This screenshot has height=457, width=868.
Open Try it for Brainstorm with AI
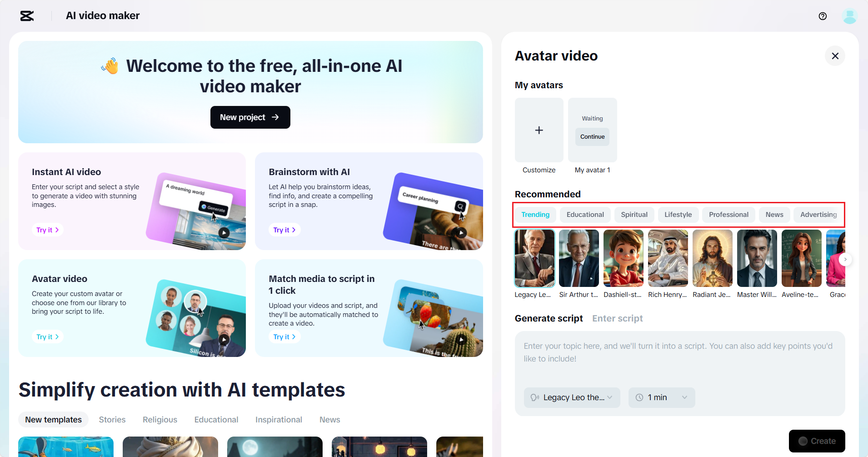(x=284, y=230)
